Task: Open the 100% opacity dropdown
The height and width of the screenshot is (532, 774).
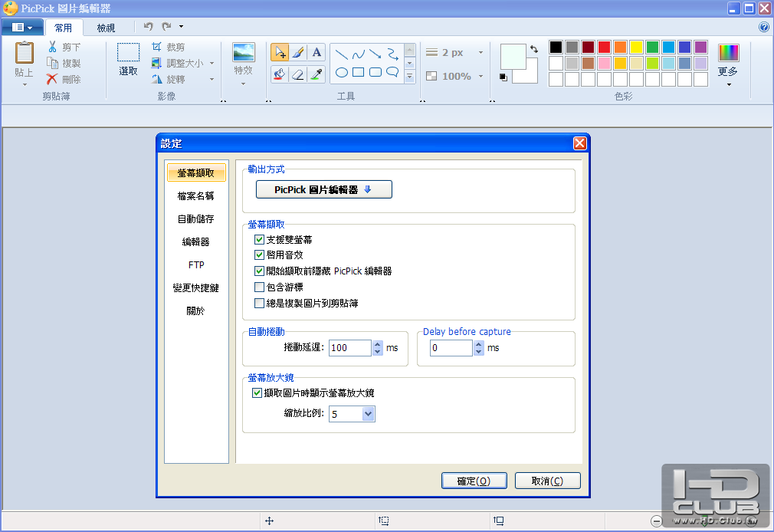Action: [480, 77]
